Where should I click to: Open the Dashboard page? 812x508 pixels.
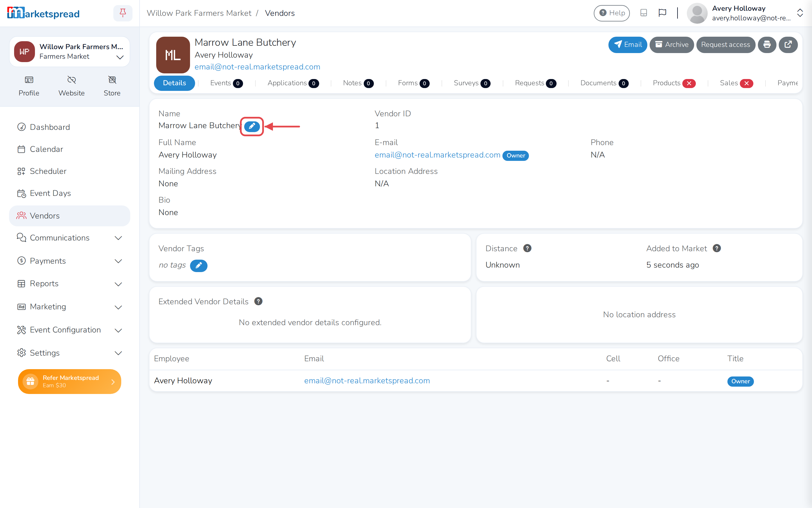pos(69,127)
